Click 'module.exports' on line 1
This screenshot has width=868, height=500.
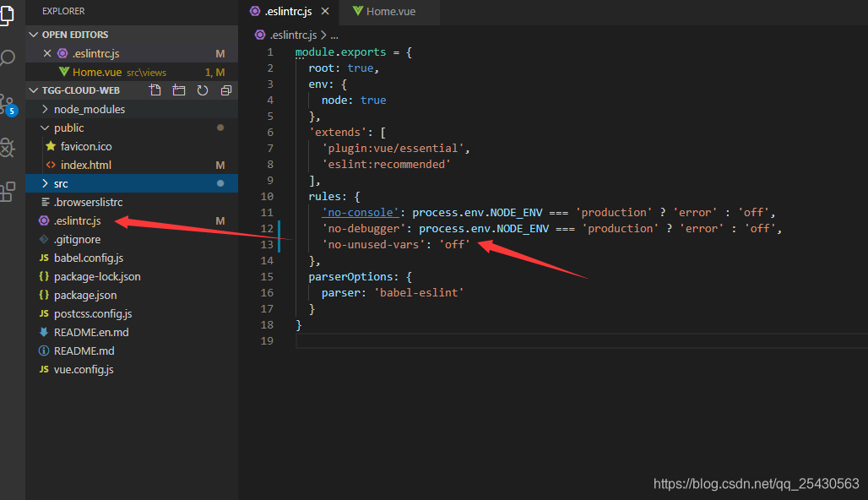pos(340,52)
